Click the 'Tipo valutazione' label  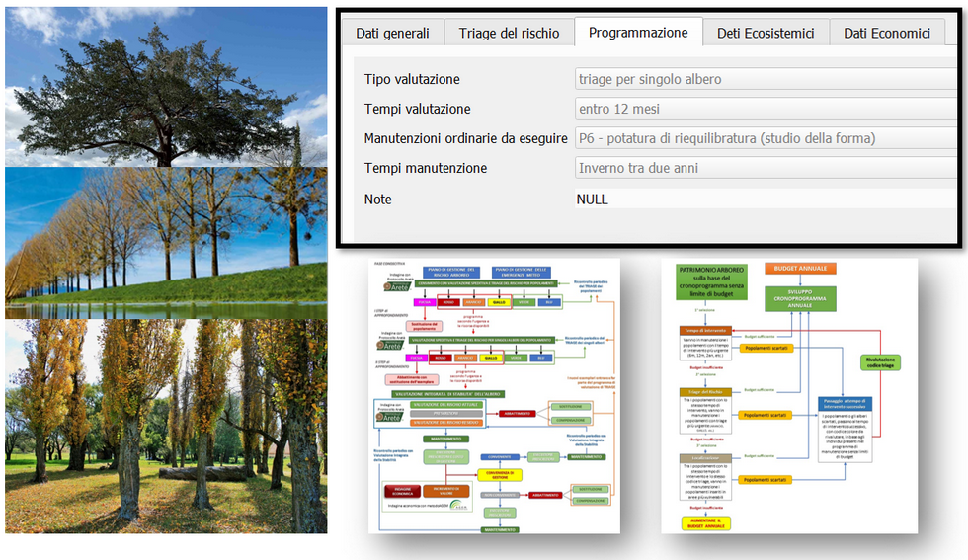pos(412,79)
